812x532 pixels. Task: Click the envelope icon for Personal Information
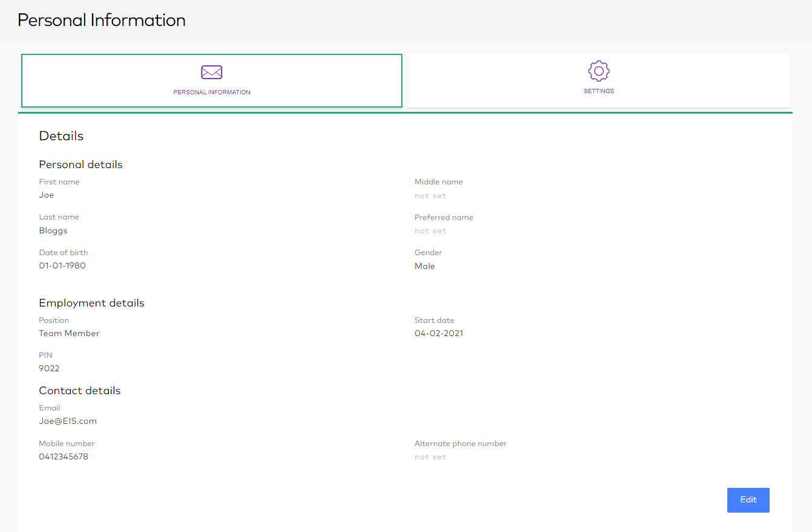(212, 73)
